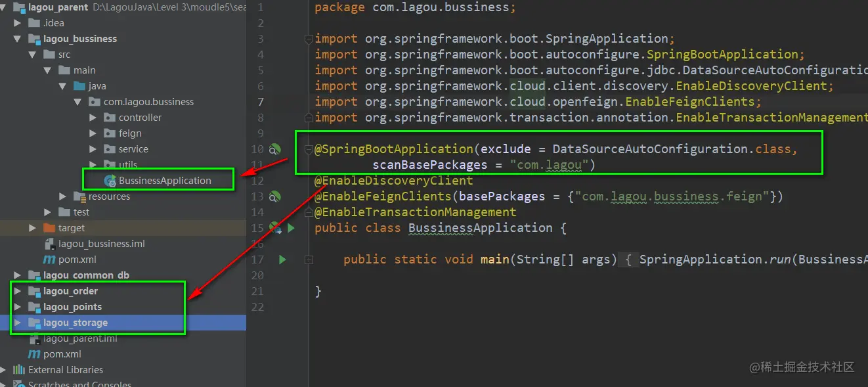868x387 pixels.
Task: Expand the lagou_order module
Action: (18, 291)
